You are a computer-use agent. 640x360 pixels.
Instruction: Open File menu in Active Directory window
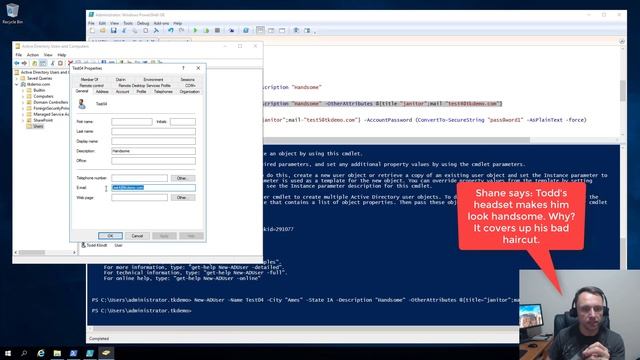point(19,55)
